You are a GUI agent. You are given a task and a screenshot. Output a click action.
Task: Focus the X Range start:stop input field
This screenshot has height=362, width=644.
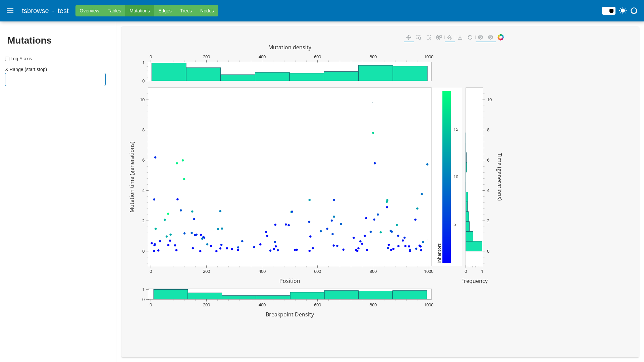point(55,79)
